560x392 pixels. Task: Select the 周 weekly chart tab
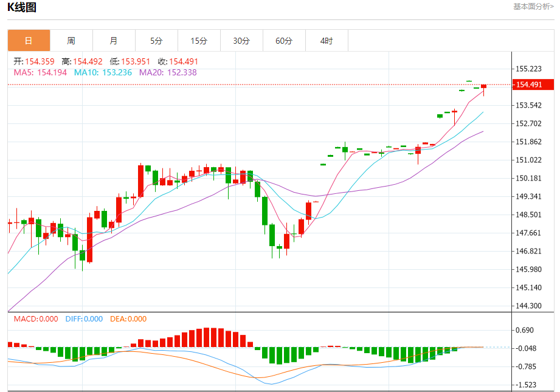[71, 41]
